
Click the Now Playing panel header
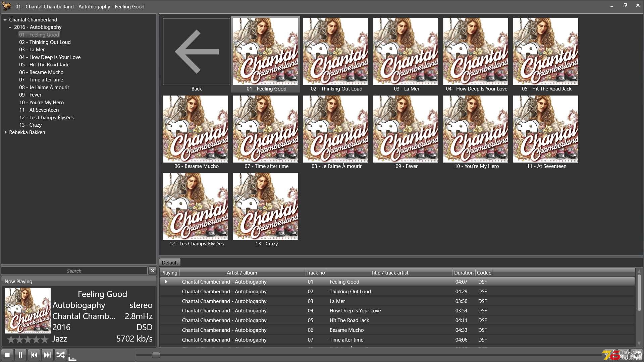[79, 282]
